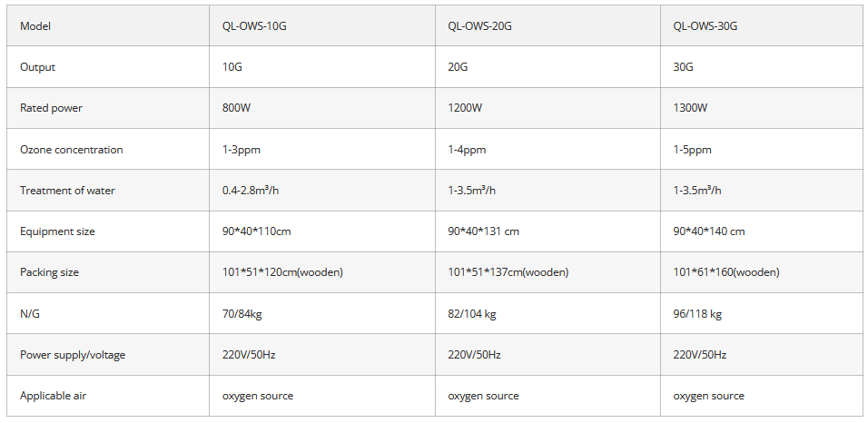Image resolution: width=868 pixels, height=423 pixels.
Task: Click the N/G row label
Action: pos(32,314)
